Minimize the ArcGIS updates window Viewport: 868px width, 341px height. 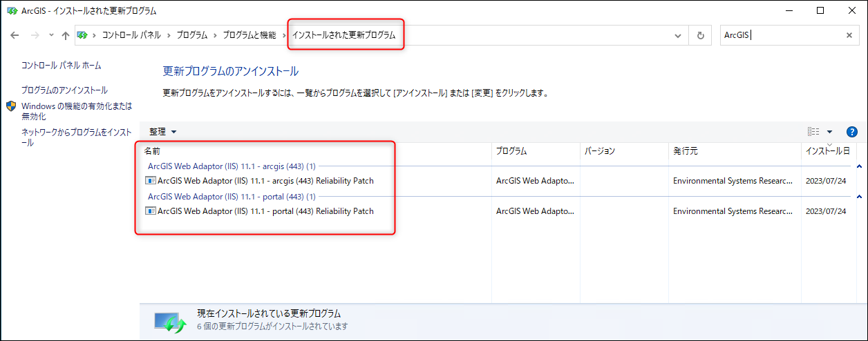[x=788, y=10]
